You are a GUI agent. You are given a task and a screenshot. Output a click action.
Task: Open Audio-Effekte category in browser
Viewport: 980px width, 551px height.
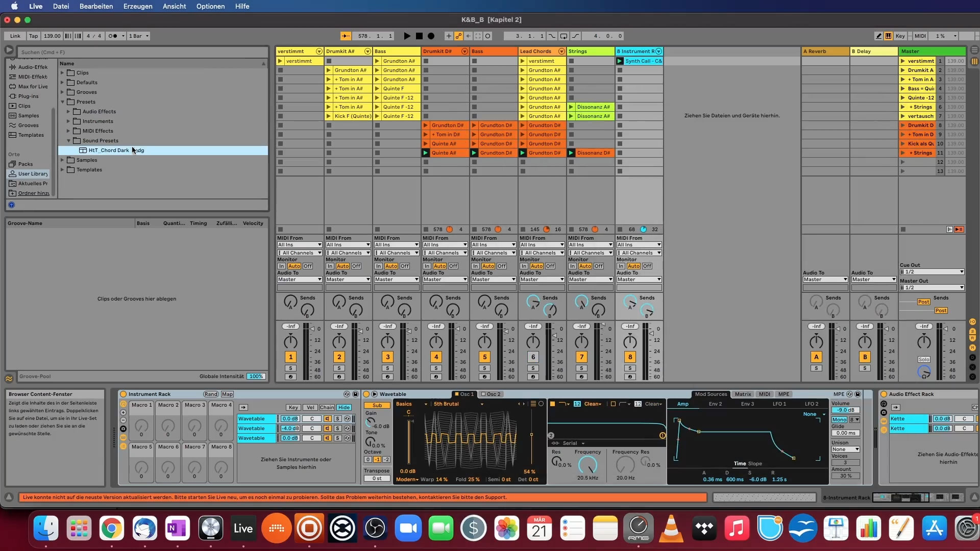click(x=29, y=67)
